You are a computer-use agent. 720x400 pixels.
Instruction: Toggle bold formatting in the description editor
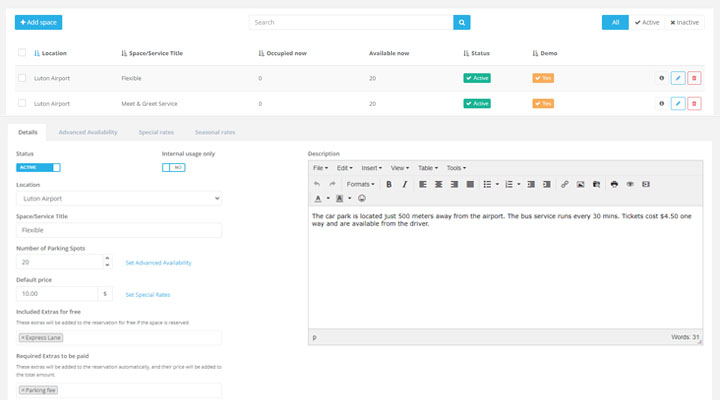[389, 184]
